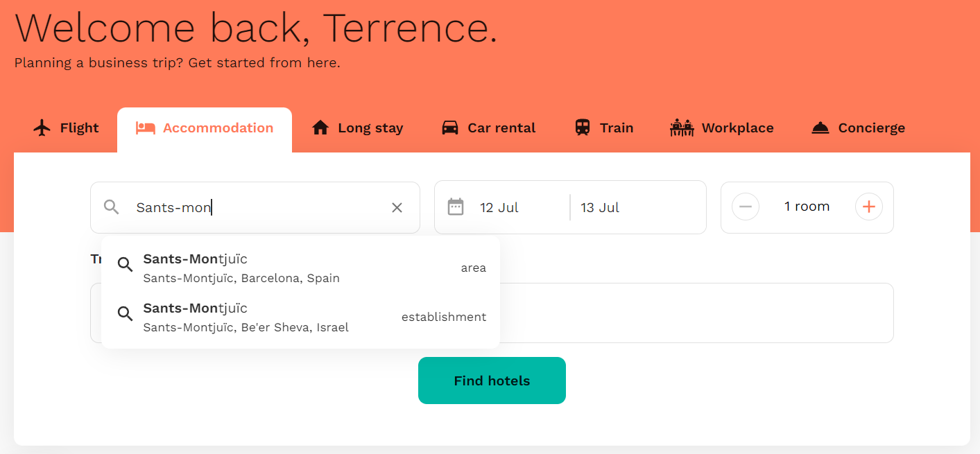Click the train icon in the tab bar

click(x=583, y=128)
